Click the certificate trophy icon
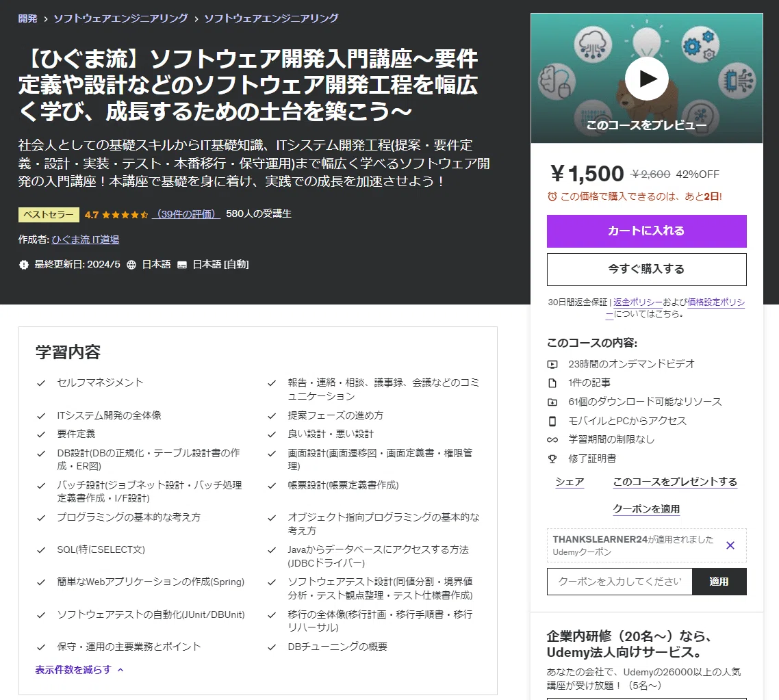The image size is (779, 700). [552, 458]
